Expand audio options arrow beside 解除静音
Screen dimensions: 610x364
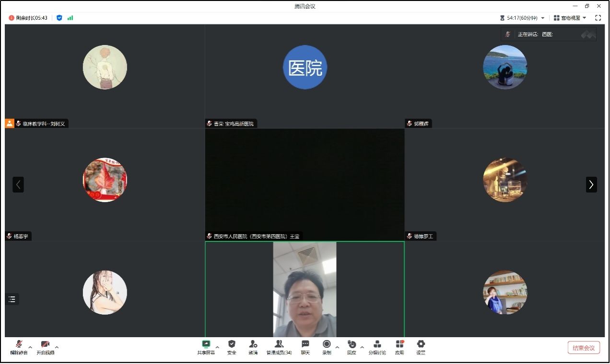point(30,347)
